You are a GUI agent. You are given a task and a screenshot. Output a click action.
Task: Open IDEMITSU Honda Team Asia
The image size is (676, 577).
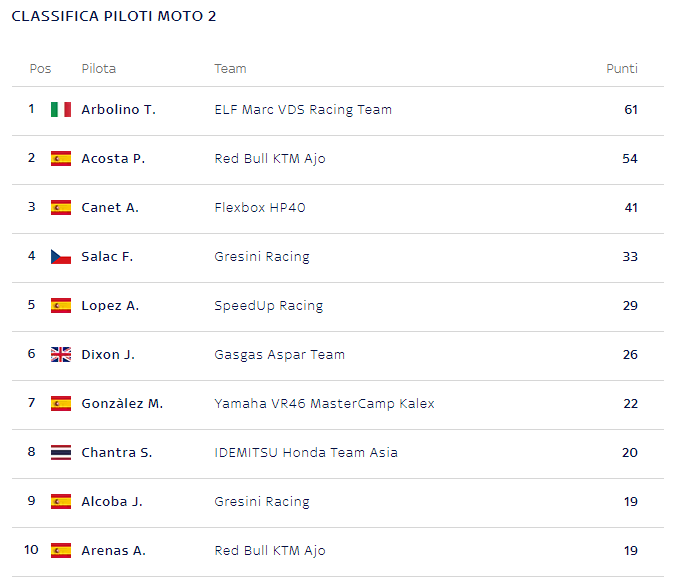[x=306, y=452]
